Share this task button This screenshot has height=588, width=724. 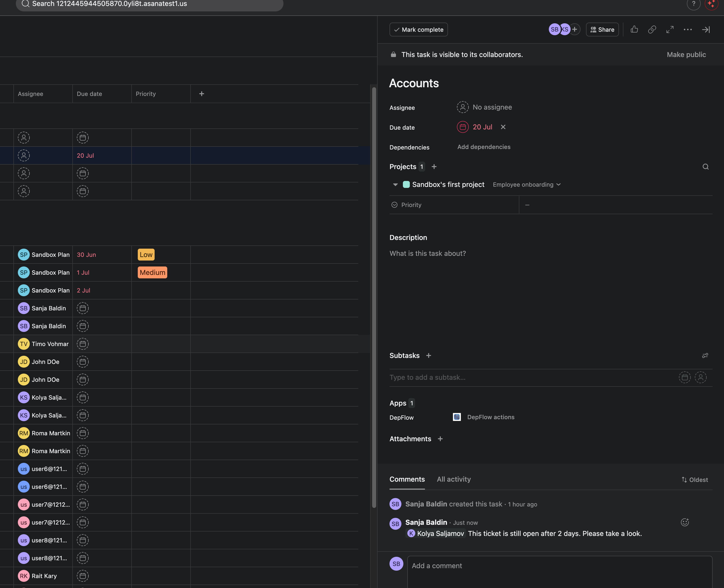point(602,29)
